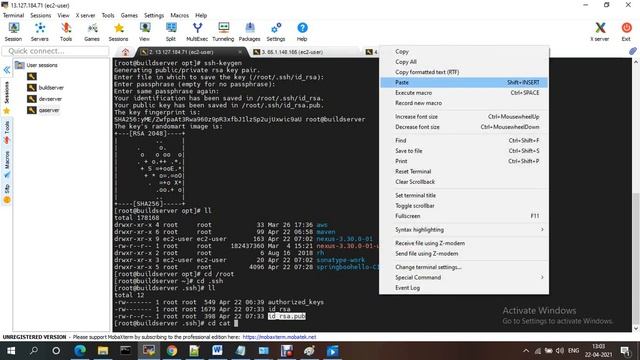Choose Increase font size

(x=464, y=117)
